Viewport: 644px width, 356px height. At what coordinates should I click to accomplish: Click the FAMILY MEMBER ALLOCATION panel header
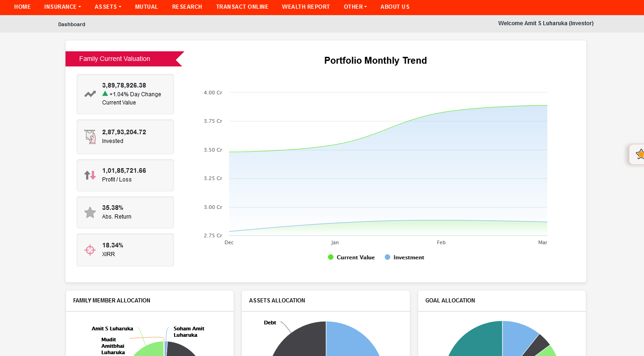[x=112, y=301]
